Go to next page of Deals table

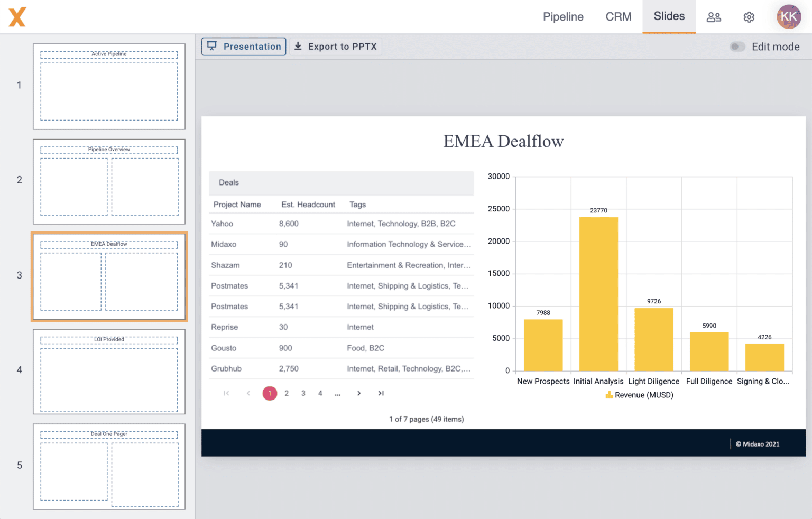tap(359, 393)
